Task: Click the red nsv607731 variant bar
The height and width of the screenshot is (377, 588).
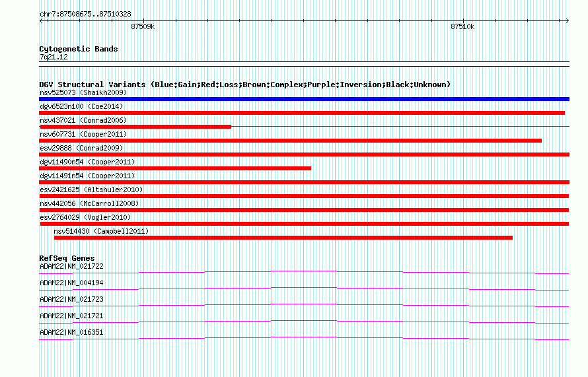Action: click(x=290, y=141)
